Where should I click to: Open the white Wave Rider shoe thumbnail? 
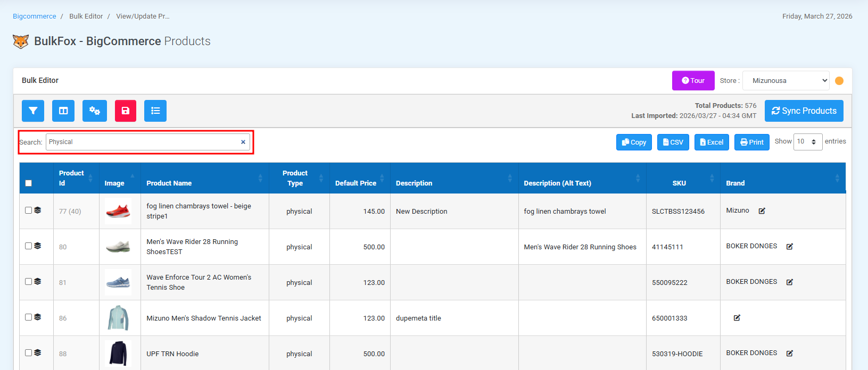click(118, 247)
